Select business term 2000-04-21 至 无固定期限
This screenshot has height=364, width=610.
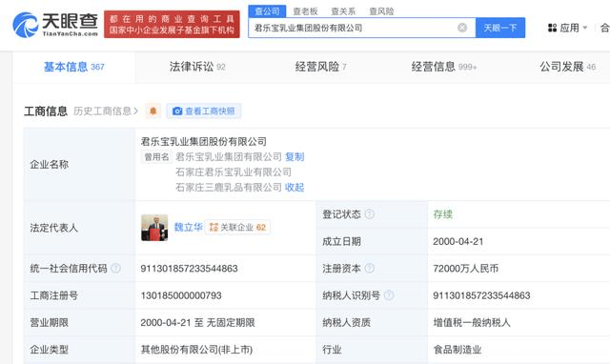pyautogui.click(x=197, y=322)
